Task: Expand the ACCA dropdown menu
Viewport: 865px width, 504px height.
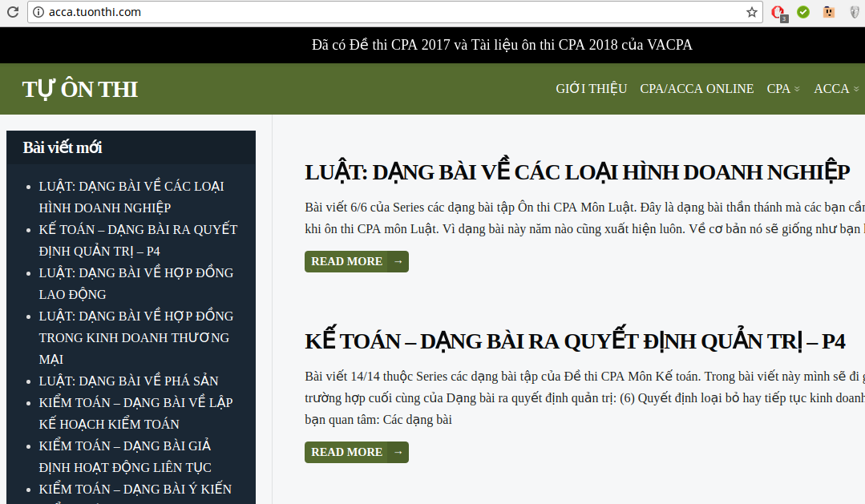Action: coord(836,89)
